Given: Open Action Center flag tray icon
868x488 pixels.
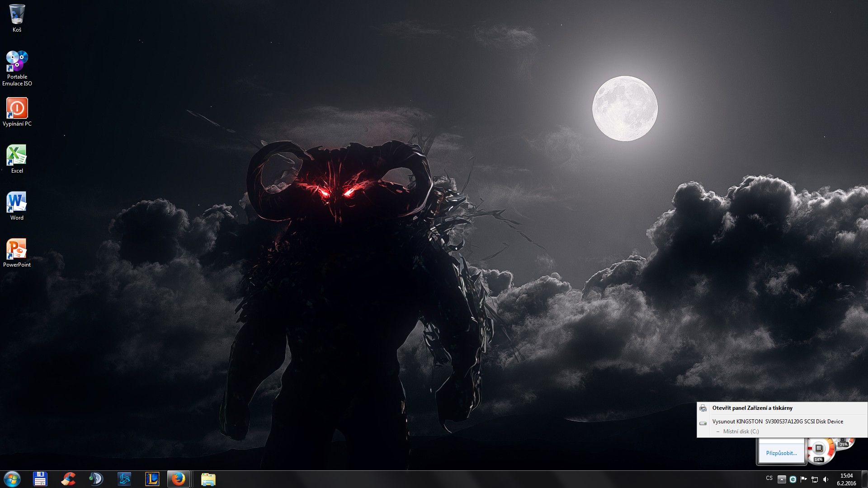Looking at the screenshot, I should (x=803, y=479).
